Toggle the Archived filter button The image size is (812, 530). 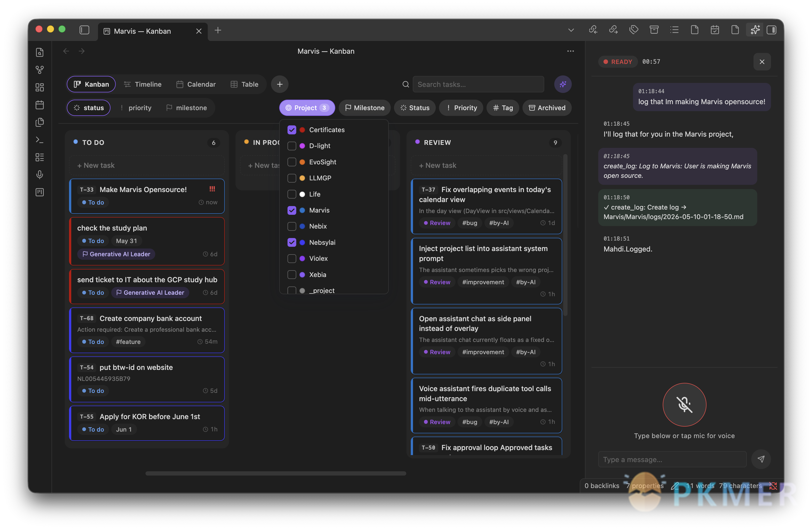547,108
